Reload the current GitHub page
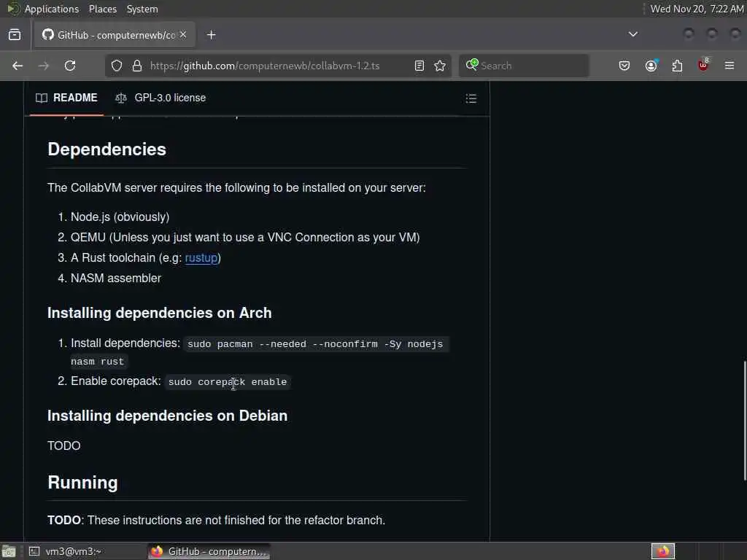Screen dimensions: 747x560 (70, 66)
